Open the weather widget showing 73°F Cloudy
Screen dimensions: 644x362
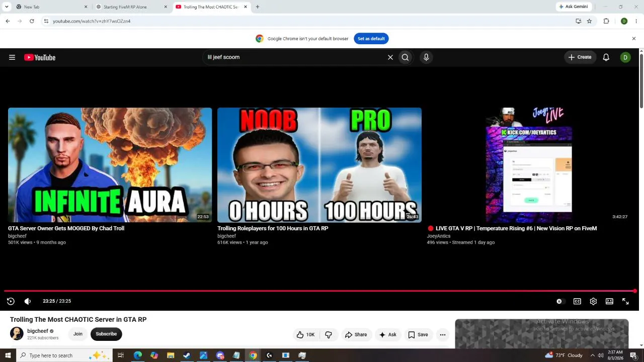(x=563, y=355)
